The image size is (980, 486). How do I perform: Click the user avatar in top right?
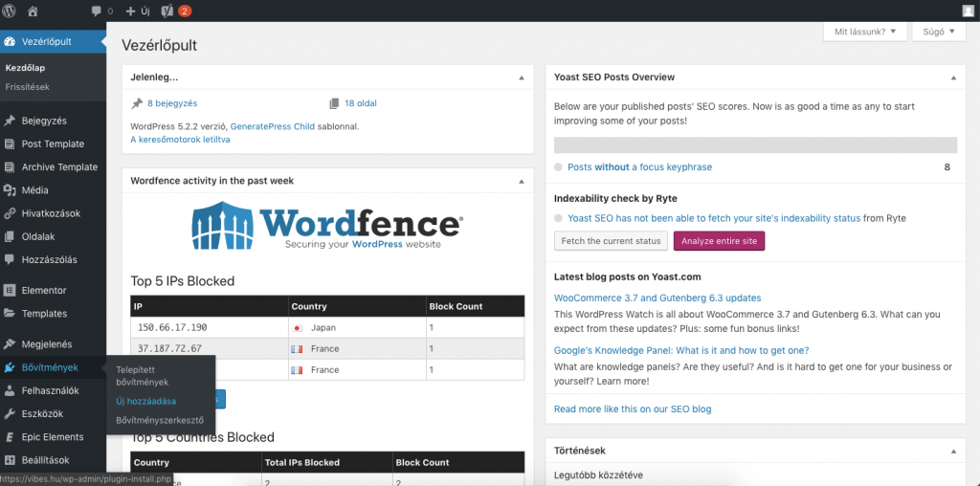click(x=969, y=11)
